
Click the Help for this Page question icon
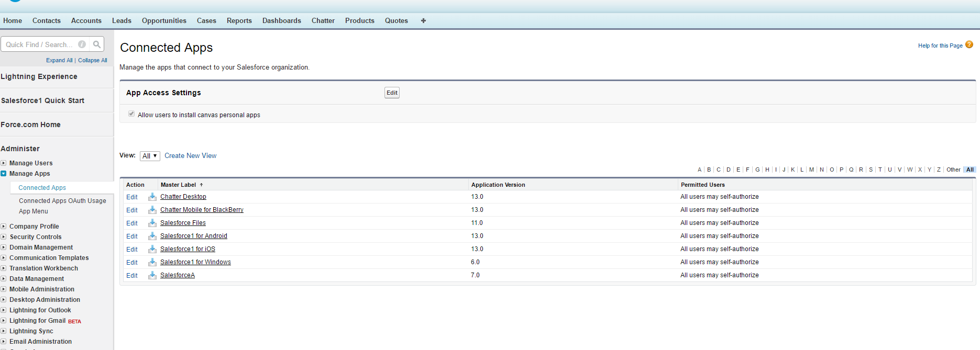[969, 44]
